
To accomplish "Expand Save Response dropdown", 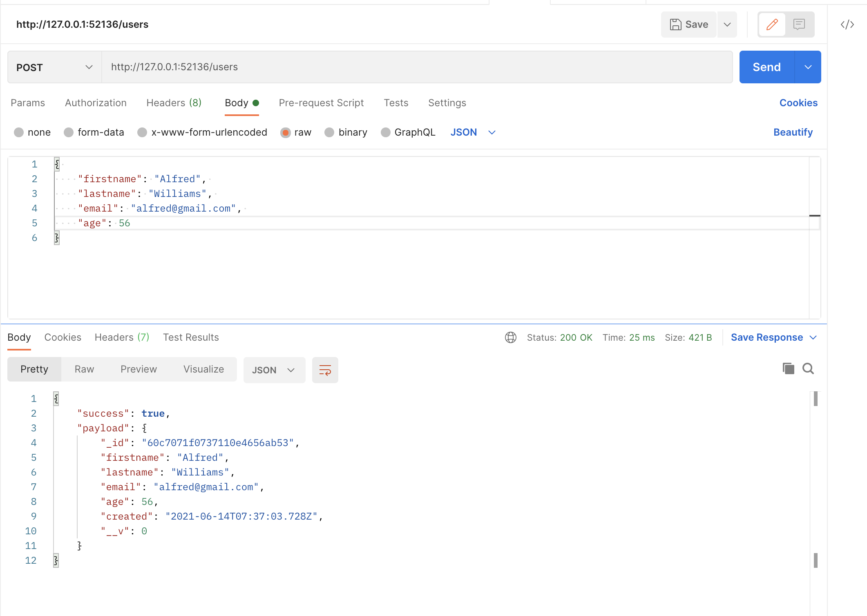I will 773,337.
